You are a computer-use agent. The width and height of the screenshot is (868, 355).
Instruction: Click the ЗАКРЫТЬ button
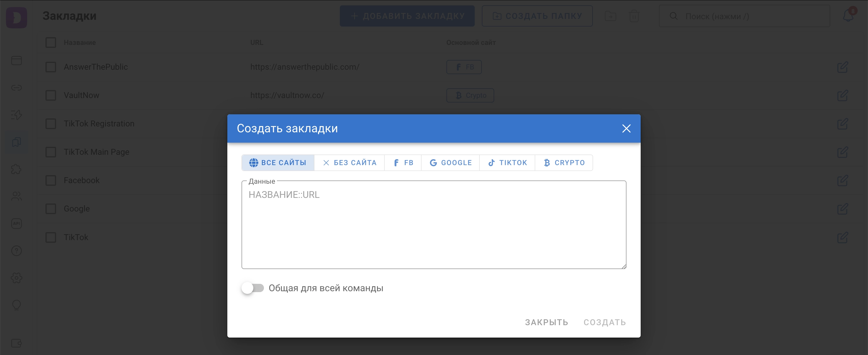point(546,322)
